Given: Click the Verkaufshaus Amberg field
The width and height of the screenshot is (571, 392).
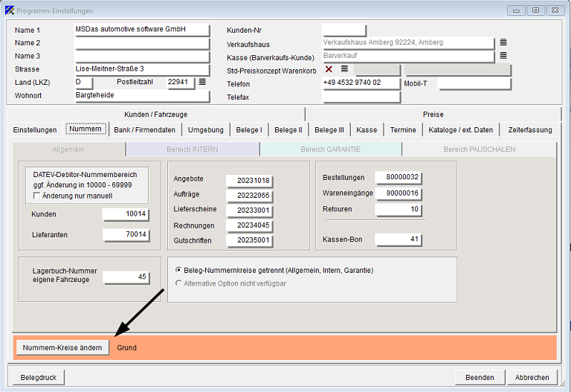Looking at the screenshot, I should (x=408, y=42).
